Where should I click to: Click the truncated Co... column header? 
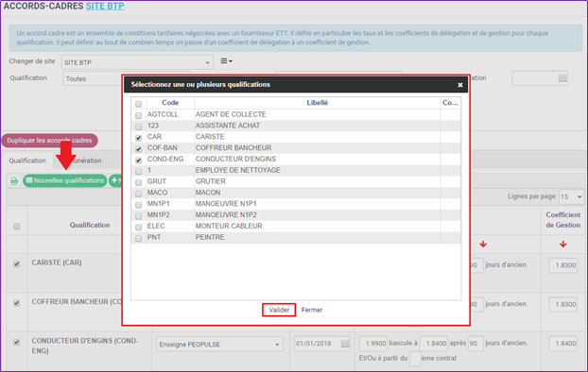click(450, 103)
